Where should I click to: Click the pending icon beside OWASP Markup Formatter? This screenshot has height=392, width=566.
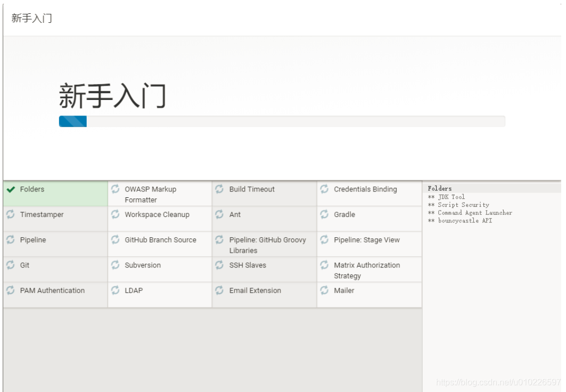(x=115, y=189)
